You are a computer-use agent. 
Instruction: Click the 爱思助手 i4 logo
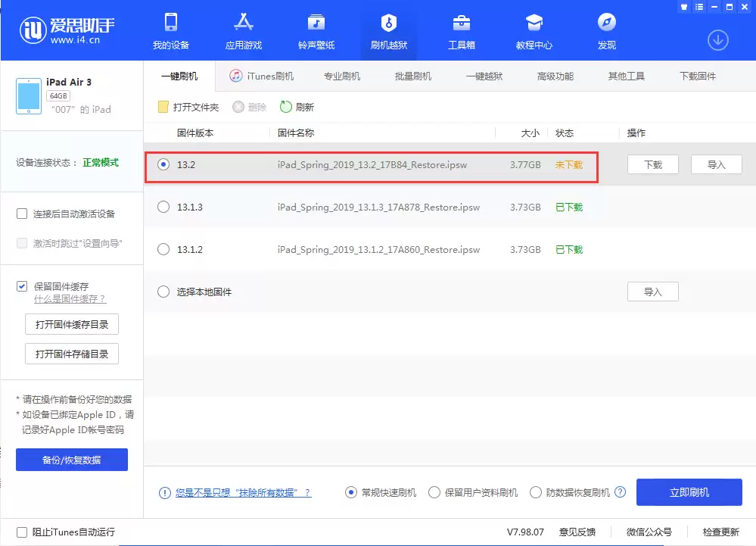[67, 30]
